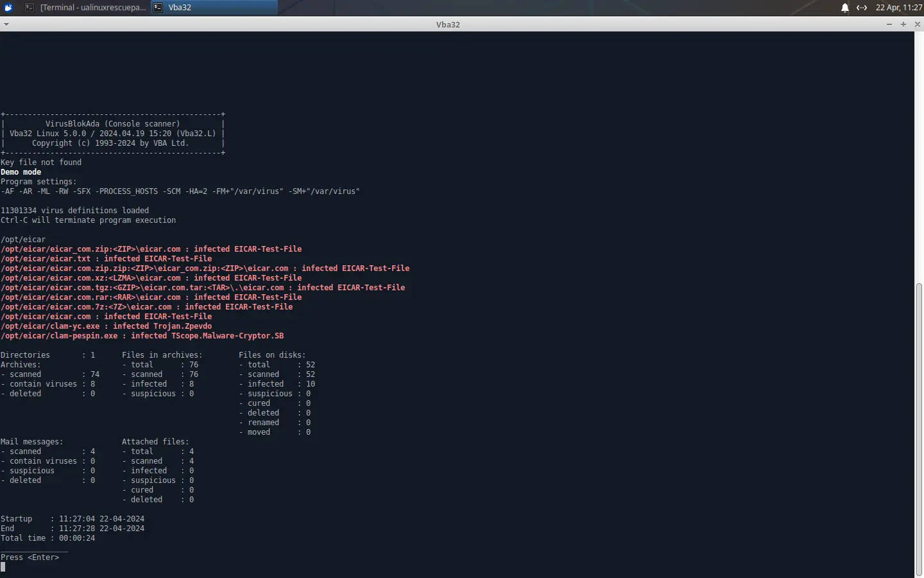Click the attached files 'total : 4' row
This screenshot has width=924, height=578.
(x=158, y=451)
